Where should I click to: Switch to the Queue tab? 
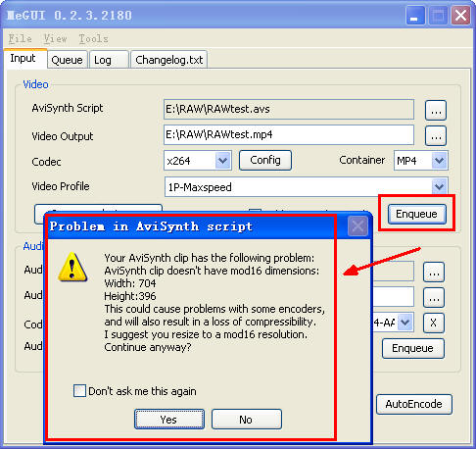point(67,60)
